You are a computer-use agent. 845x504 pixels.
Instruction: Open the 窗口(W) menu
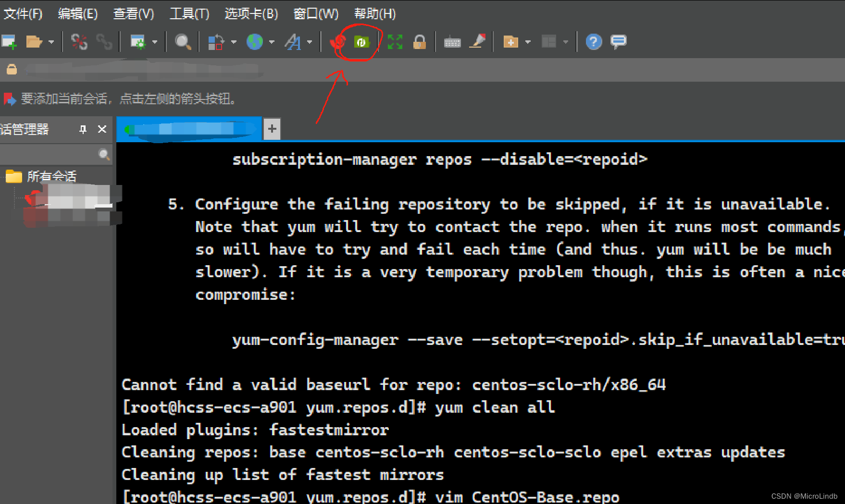tap(315, 13)
